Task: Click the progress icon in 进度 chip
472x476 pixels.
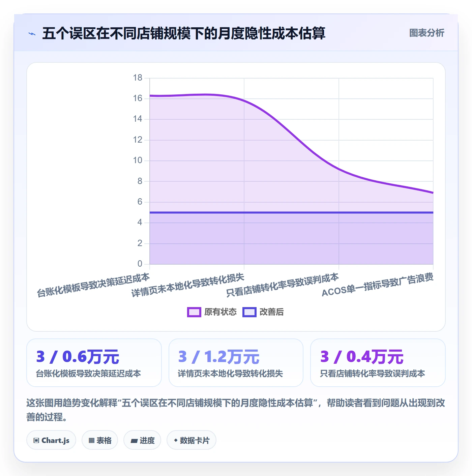Action: pos(134,441)
